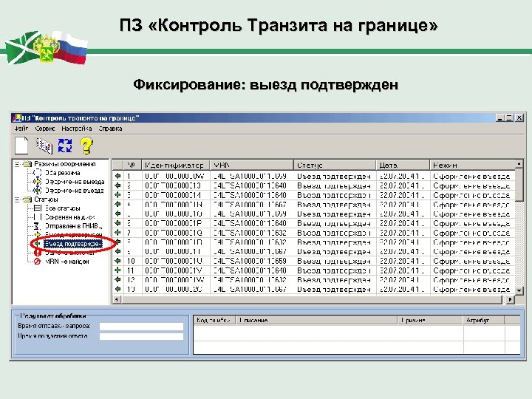Open the Справка menu
The width and height of the screenshot is (532, 399).
pos(110,129)
